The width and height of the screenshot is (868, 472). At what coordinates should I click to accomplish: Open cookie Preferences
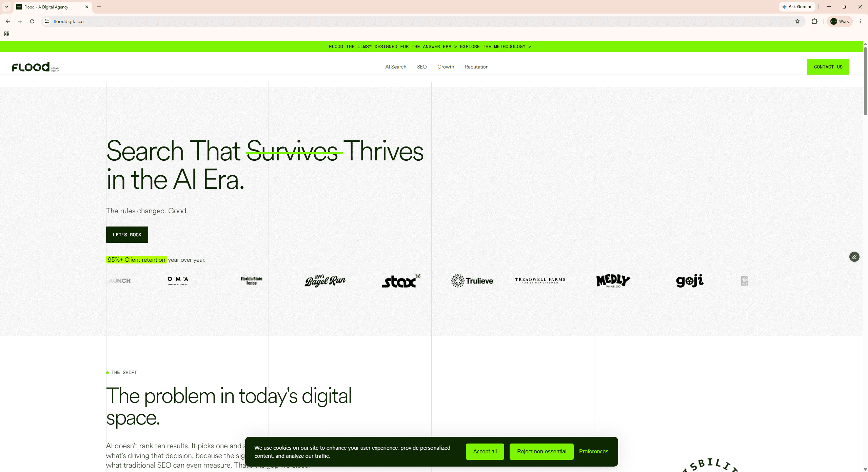click(594, 452)
